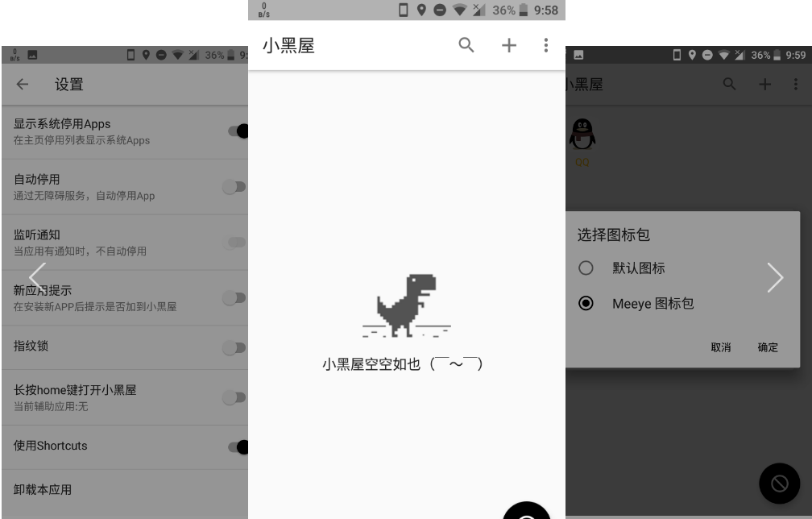Toggle the 显示系统停用Apps switch
The height and width of the screenshot is (519, 812).
click(237, 131)
